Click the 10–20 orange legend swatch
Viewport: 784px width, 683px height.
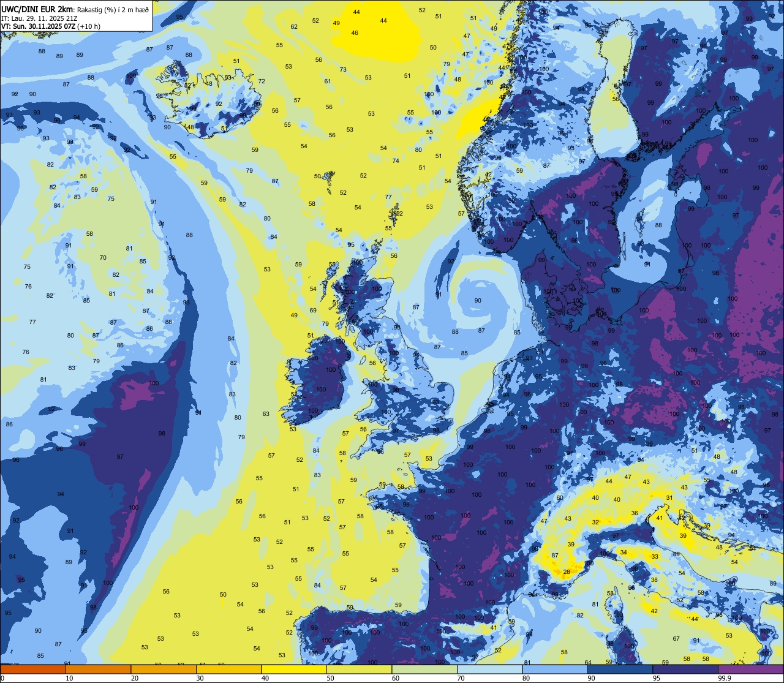(98, 670)
